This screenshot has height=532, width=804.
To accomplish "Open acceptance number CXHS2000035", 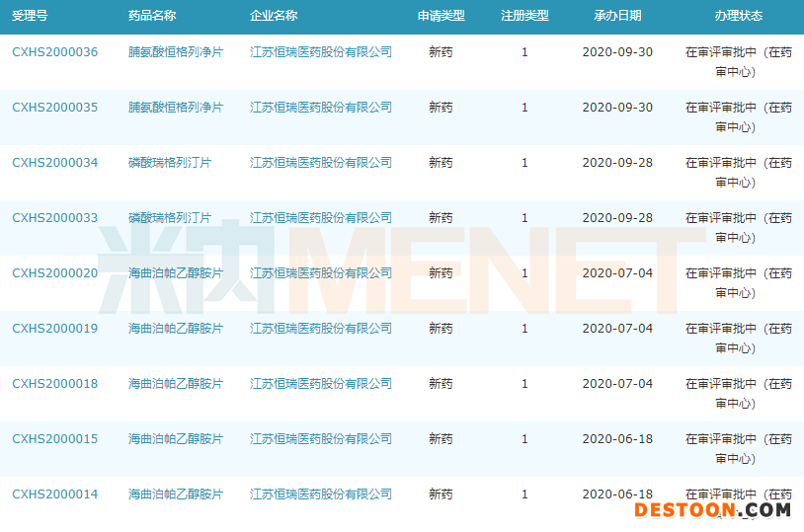I will point(55,108).
